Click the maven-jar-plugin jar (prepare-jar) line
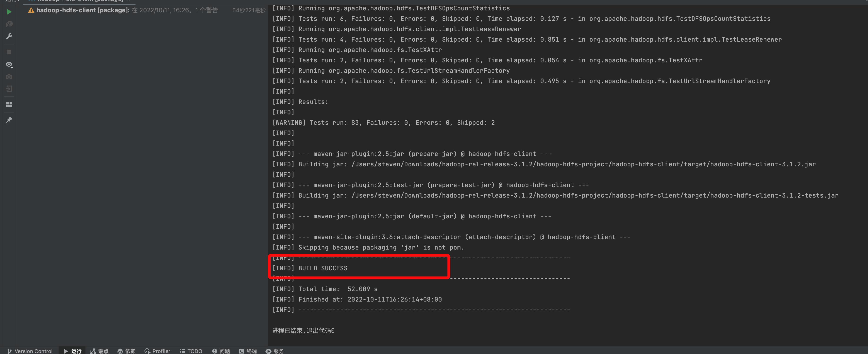 pos(412,154)
